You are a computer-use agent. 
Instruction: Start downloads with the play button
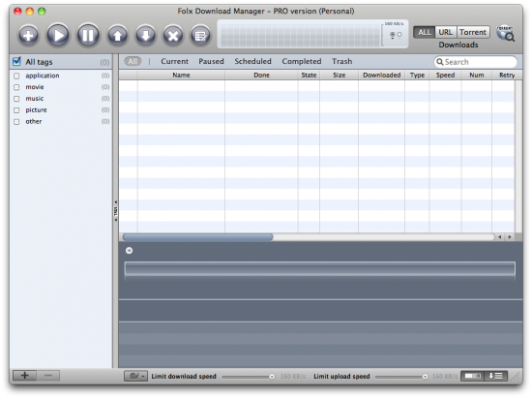(x=58, y=35)
